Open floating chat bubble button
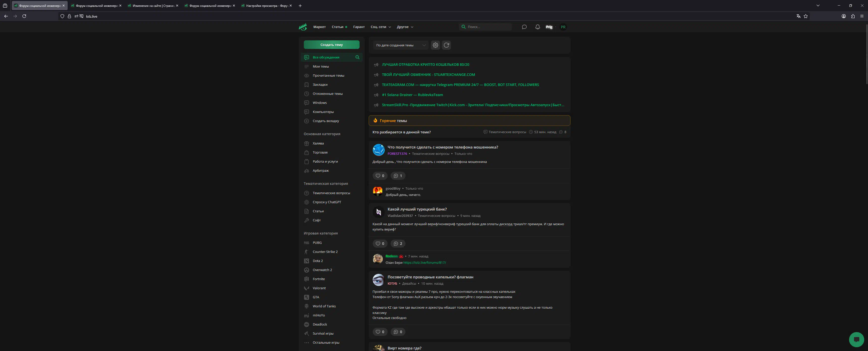Viewport: 868px width, 351px height. [x=856, y=339]
